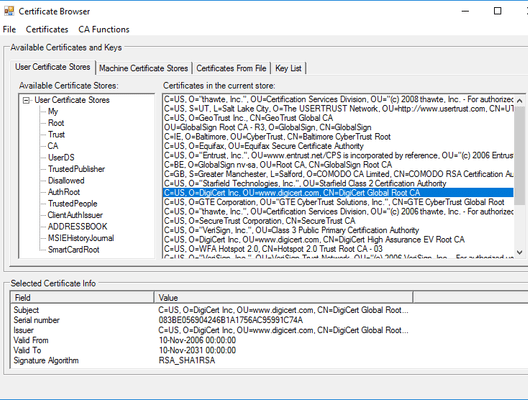This screenshot has height=400, width=528.
Task: Select the TrustedPeople store
Action: (72, 203)
